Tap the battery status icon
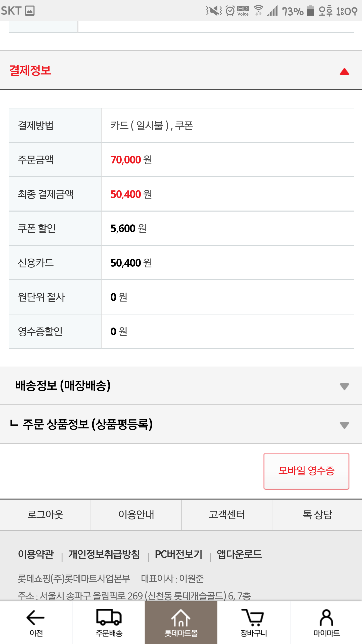 (x=310, y=11)
